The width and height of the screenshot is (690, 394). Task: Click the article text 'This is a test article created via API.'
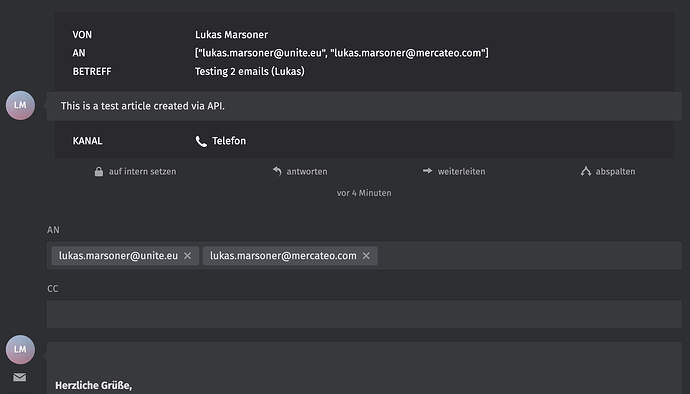point(143,106)
